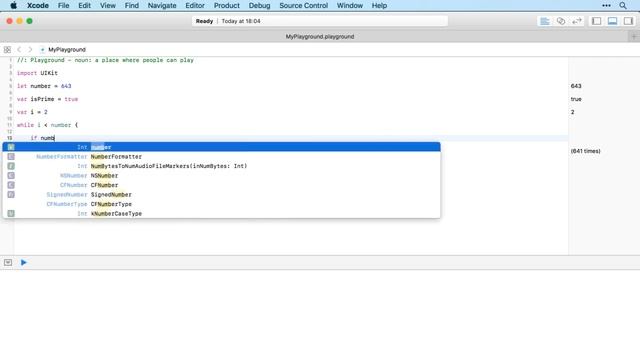This screenshot has height=360, width=640.
Task: Open the Editor menu
Action: pyautogui.click(x=195, y=6)
